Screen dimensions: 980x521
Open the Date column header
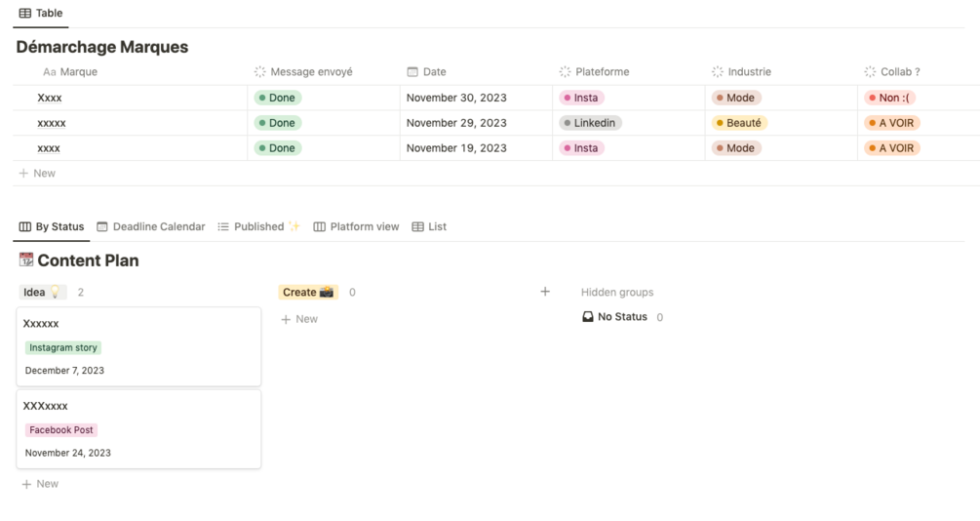(x=434, y=71)
